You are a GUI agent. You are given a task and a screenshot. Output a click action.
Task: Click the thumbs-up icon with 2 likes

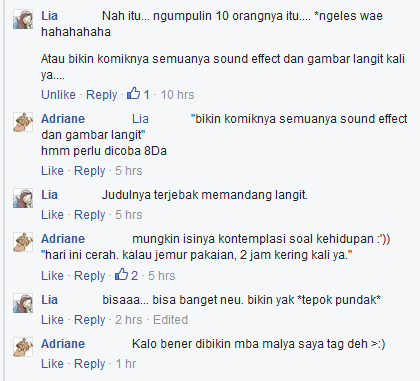click(x=121, y=275)
